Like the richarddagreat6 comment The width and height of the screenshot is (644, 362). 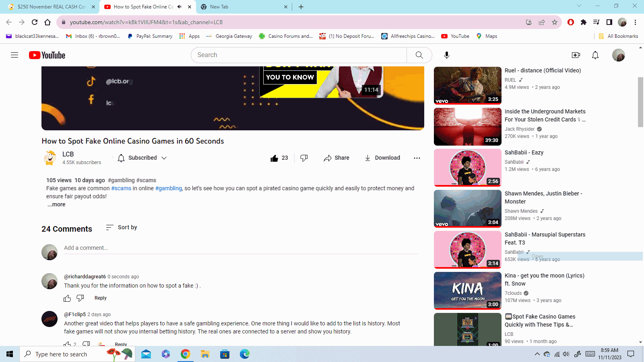click(67, 298)
